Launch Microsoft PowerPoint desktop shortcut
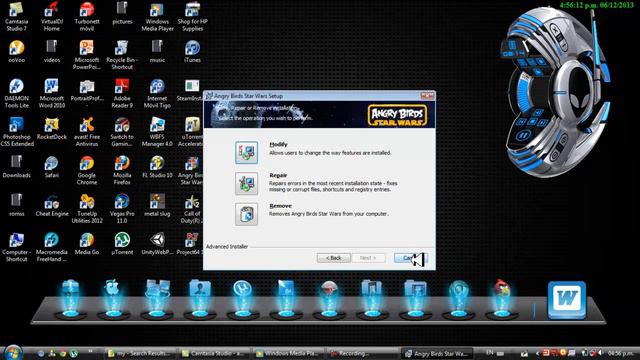Image resolution: width=640 pixels, height=360 pixels. tap(87, 55)
